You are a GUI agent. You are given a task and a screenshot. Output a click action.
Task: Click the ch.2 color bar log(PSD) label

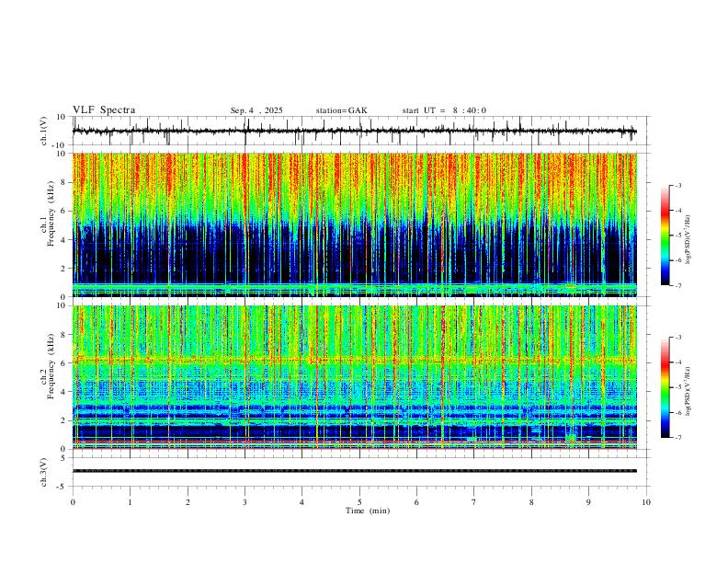pos(688,391)
